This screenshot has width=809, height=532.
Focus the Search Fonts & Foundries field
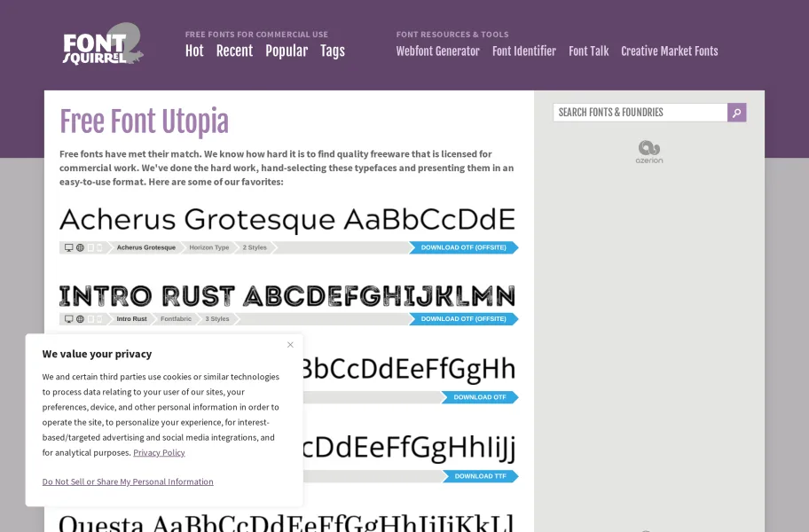tap(640, 113)
